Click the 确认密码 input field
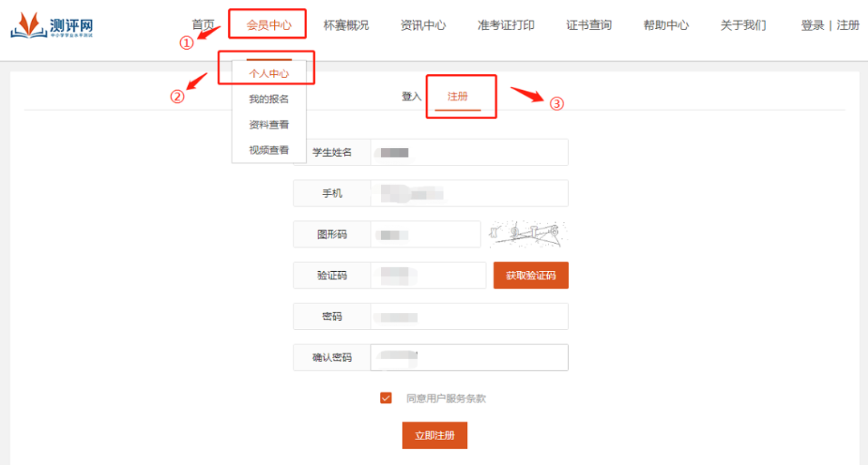 [469, 357]
